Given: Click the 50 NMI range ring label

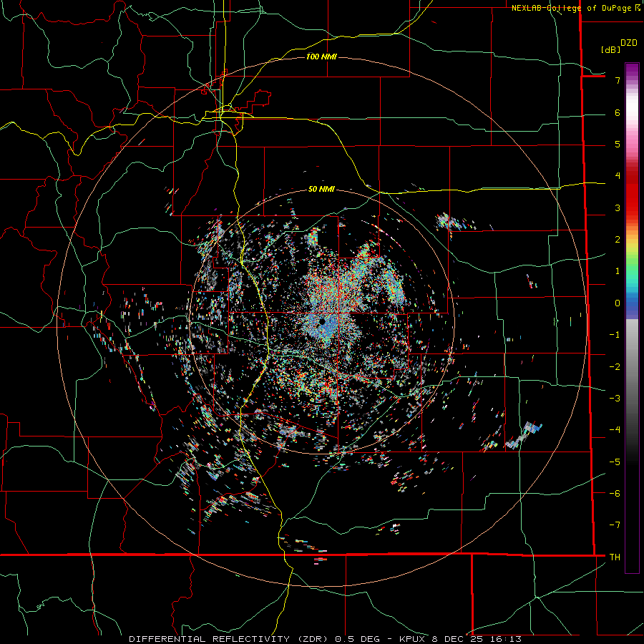Looking at the screenshot, I should (x=321, y=189).
